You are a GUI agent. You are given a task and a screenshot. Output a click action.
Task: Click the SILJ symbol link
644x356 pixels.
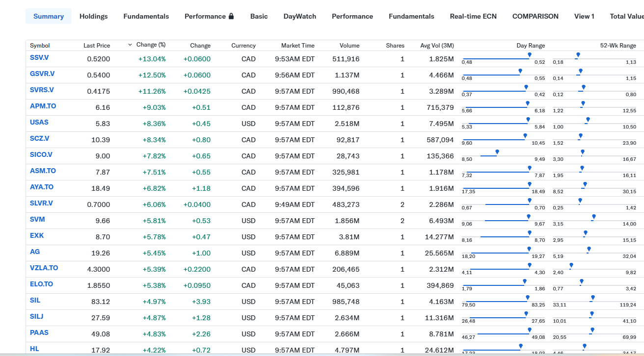click(37, 316)
